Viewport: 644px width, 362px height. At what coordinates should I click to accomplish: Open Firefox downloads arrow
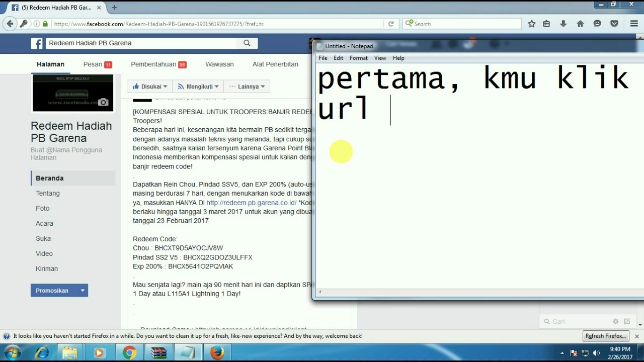(563, 24)
